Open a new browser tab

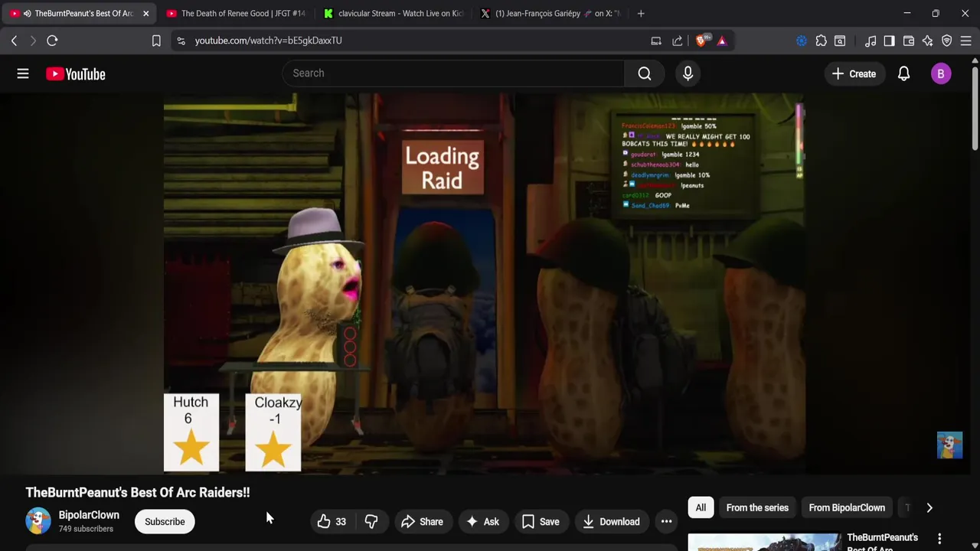(641, 13)
